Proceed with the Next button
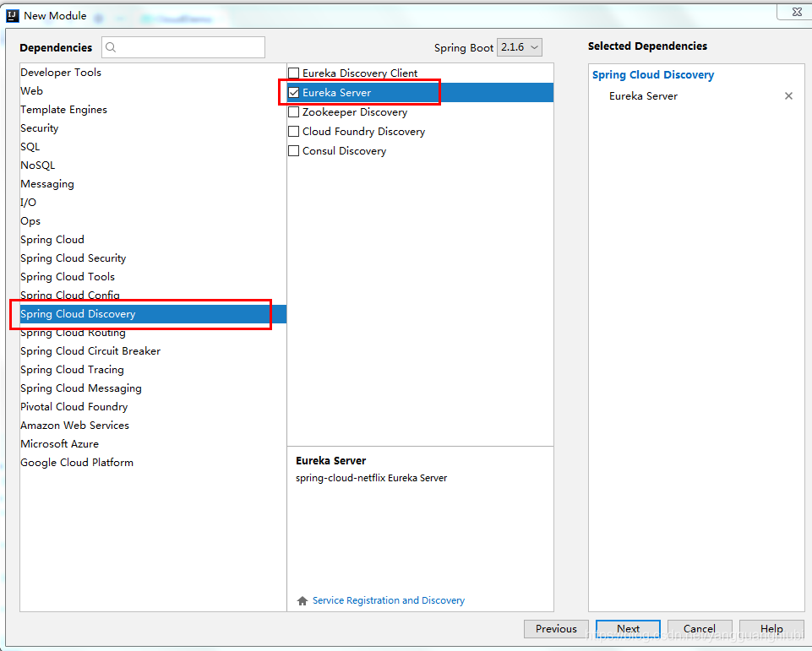The image size is (812, 651). (628, 629)
